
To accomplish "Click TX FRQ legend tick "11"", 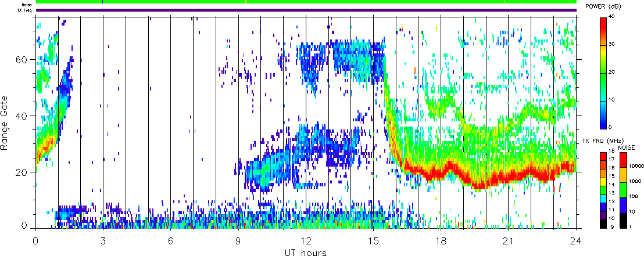I will click(612, 210).
